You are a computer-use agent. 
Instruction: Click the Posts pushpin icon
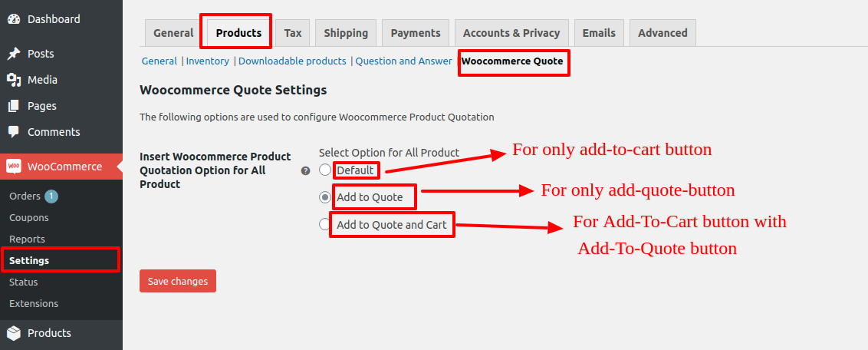pyautogui.click(x=14, y=54)
